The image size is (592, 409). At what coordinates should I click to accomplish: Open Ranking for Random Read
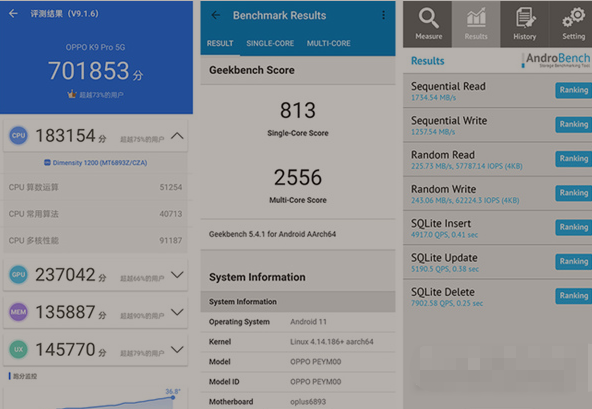[574, 159]
